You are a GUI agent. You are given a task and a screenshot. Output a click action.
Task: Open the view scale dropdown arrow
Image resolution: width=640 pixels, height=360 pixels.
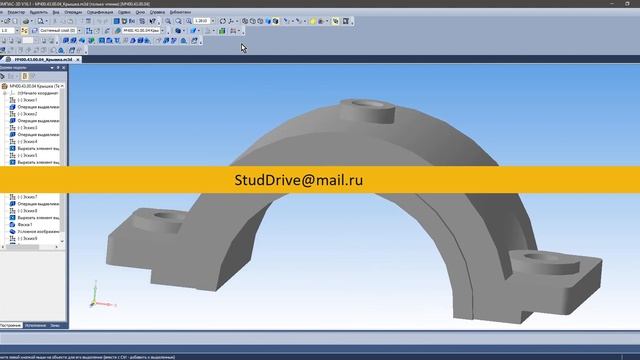point(213,21)
